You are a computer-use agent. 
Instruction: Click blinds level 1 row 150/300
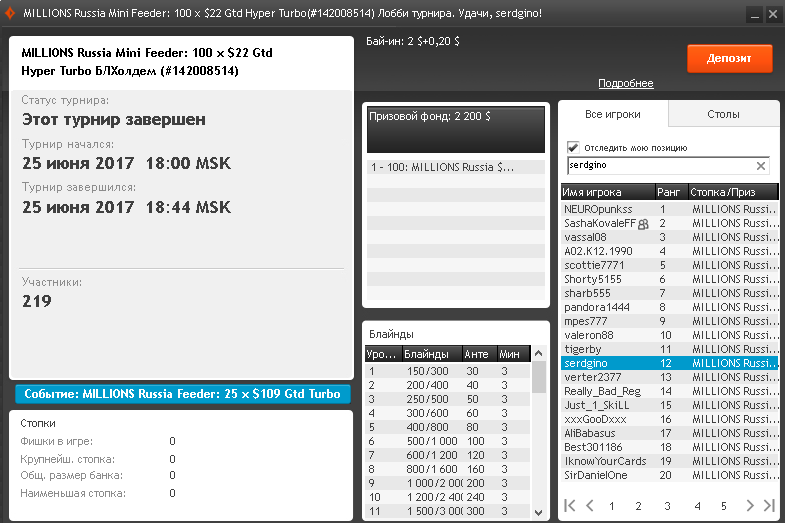(x=448, y=371)
